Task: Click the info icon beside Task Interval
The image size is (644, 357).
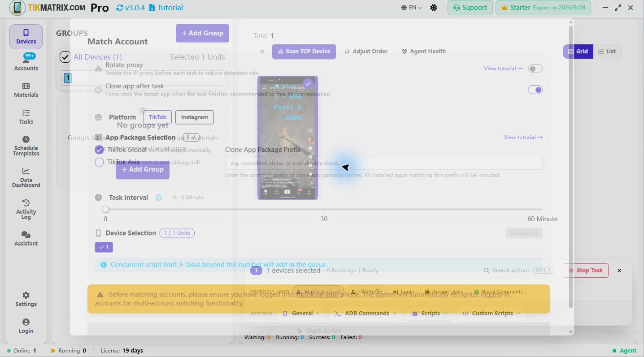Action: [x=158, y=198]
